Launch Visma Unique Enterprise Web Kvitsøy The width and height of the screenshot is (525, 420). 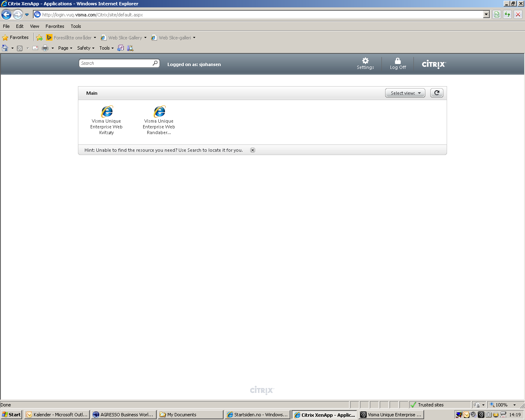coord(107,120)
